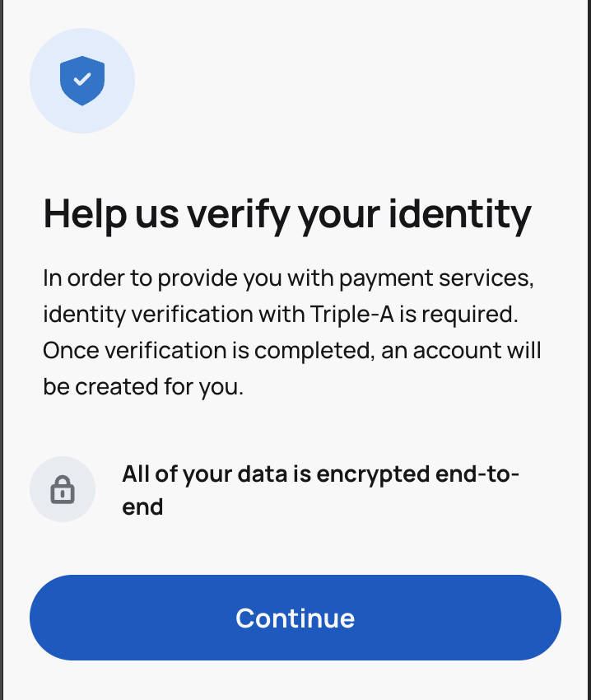This screenshot has height=700, width=591.
Task: Click the word "identity" in the heading
Action: pyautogui.click(x=460, y=216)
